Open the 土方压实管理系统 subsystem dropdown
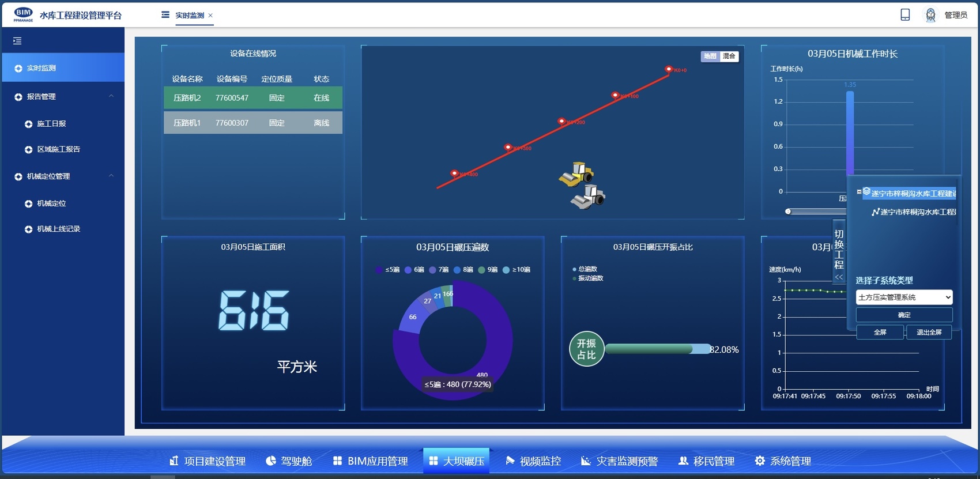980x479 pixels. (904, 297)
